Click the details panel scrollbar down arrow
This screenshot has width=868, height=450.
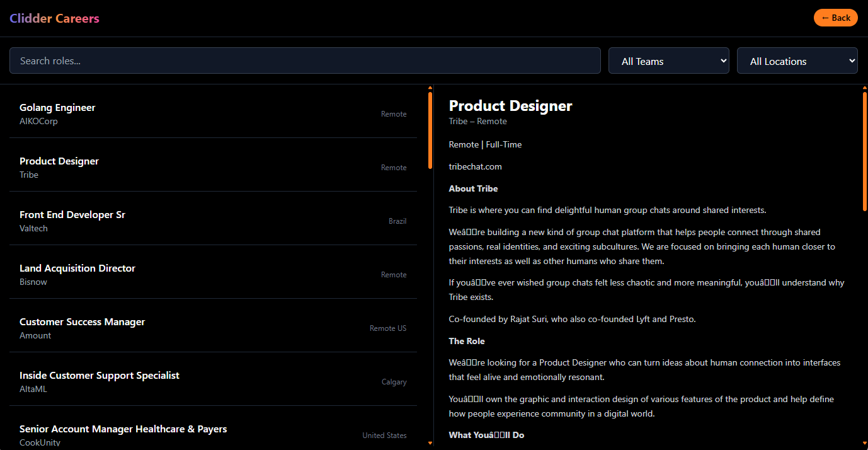pyautogui.click(x=865, y=444)
